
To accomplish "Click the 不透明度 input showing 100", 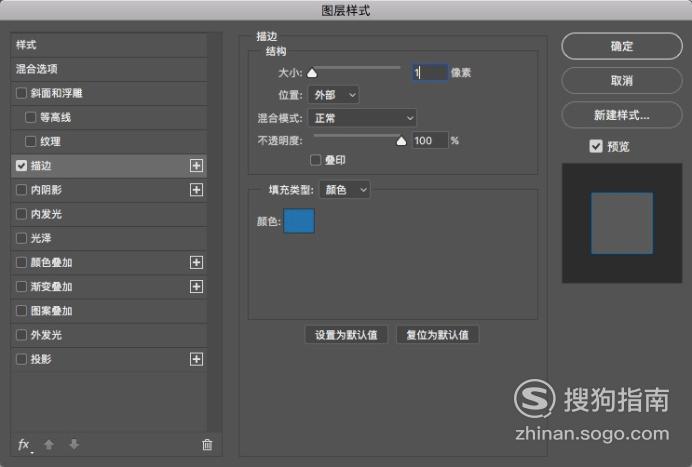I will tap(430, 140).
